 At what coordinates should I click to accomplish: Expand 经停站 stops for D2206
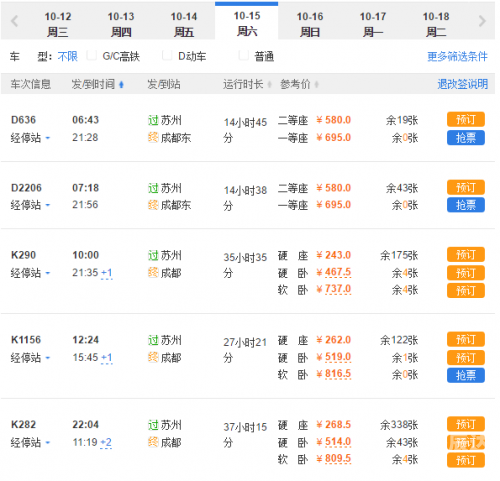click(30, 205)
